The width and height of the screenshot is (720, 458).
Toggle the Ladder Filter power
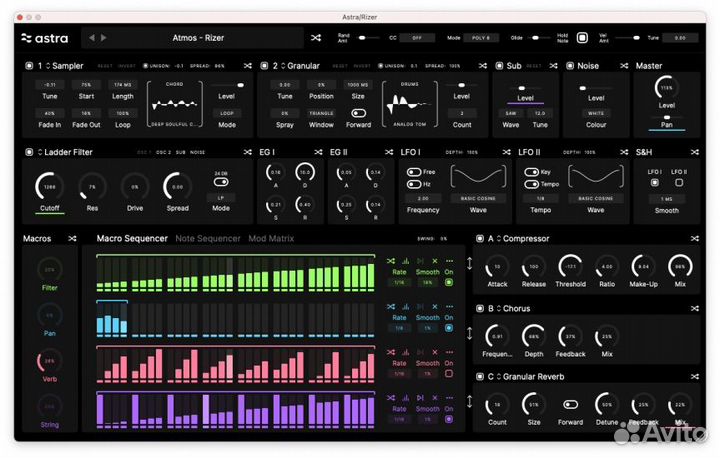(29, 152)
